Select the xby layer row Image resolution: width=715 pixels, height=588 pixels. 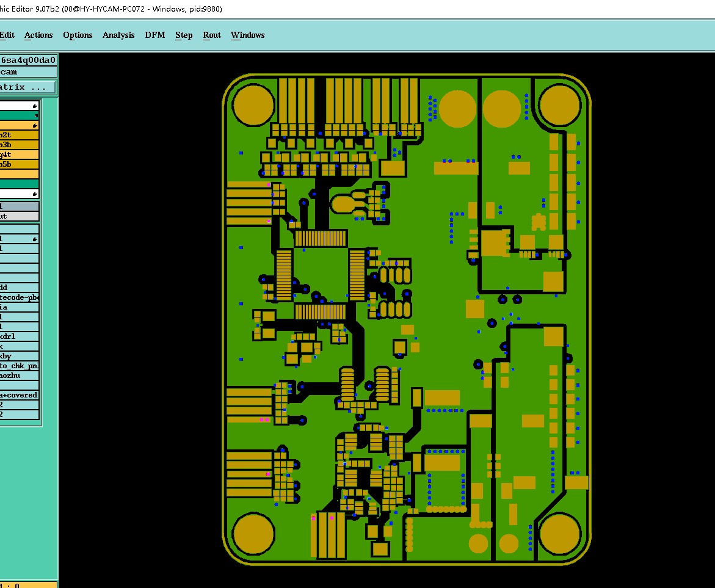19,356
